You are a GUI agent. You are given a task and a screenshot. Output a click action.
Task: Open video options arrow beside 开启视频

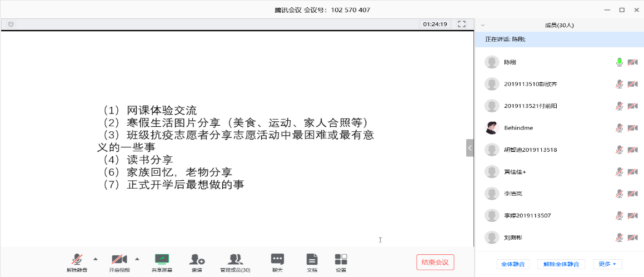[x=137, y=259]
